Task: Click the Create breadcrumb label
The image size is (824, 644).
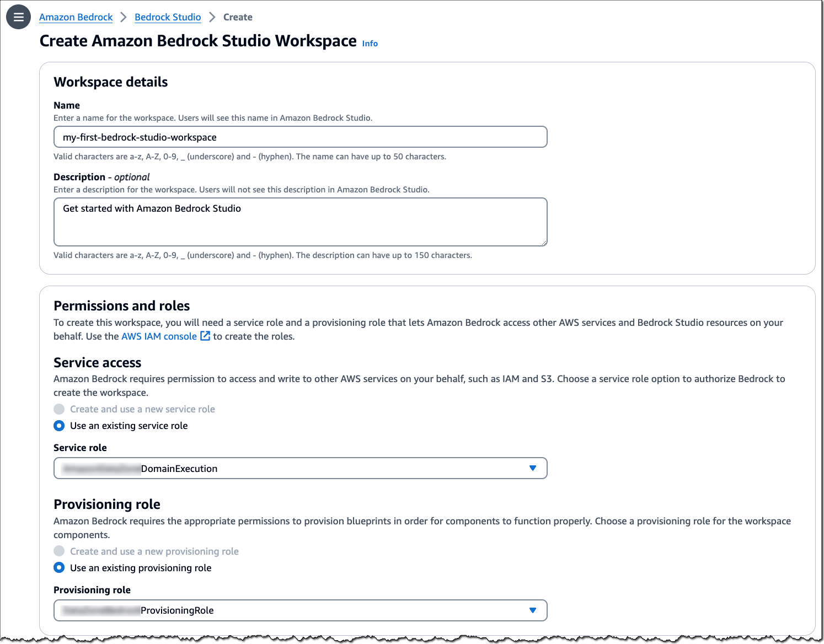Action: tap(238, 17)
